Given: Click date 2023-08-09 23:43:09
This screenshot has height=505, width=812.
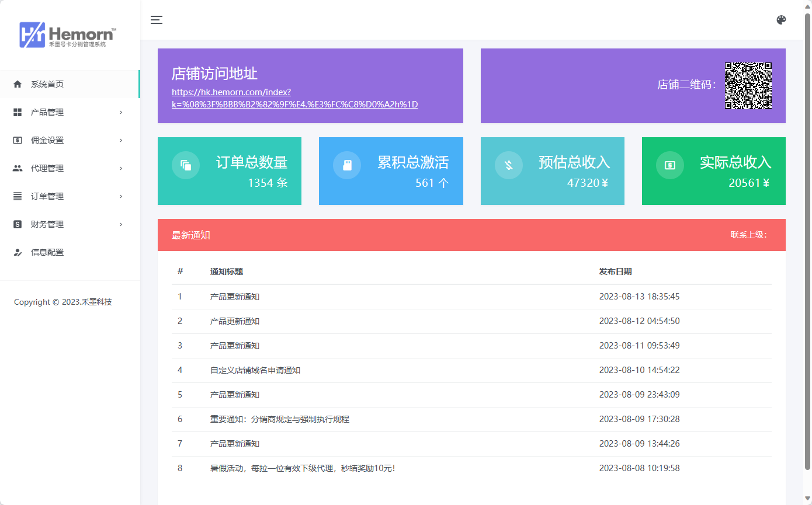Looking at the screenshot, I should (x=639, y=395).
